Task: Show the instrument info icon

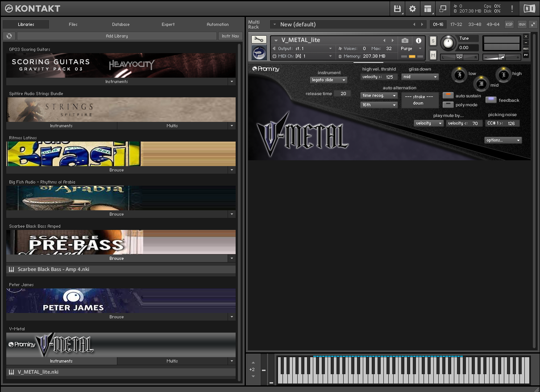Action: coord(419,40)
